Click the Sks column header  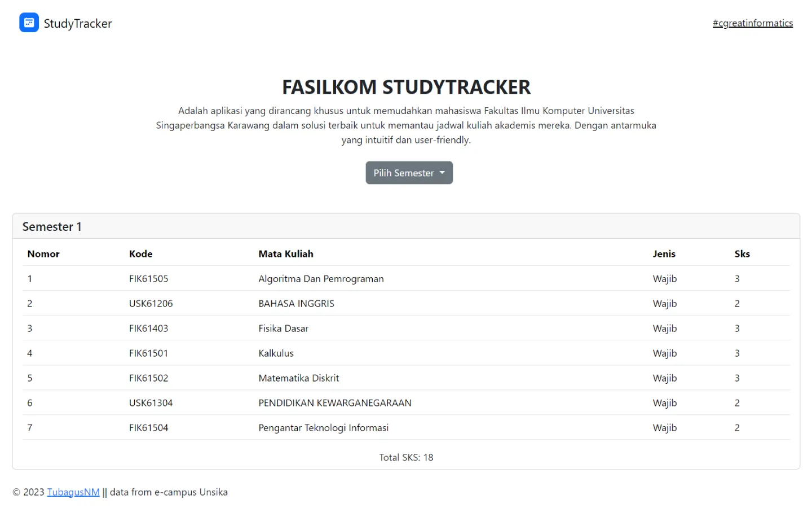coord(742,254)
